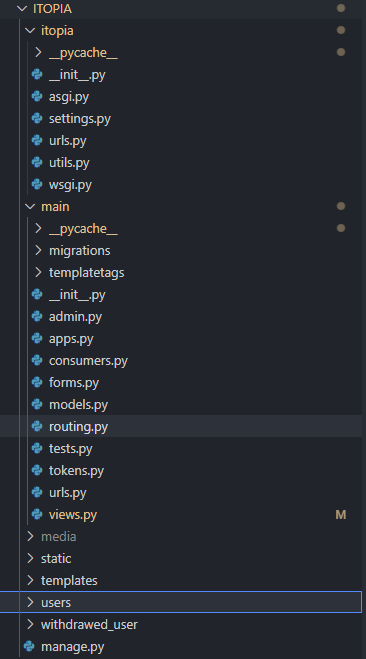Expand __pycache__ chevron under main folder
Viewport: 366px width, 659px height.
click(x=38, y=228)
